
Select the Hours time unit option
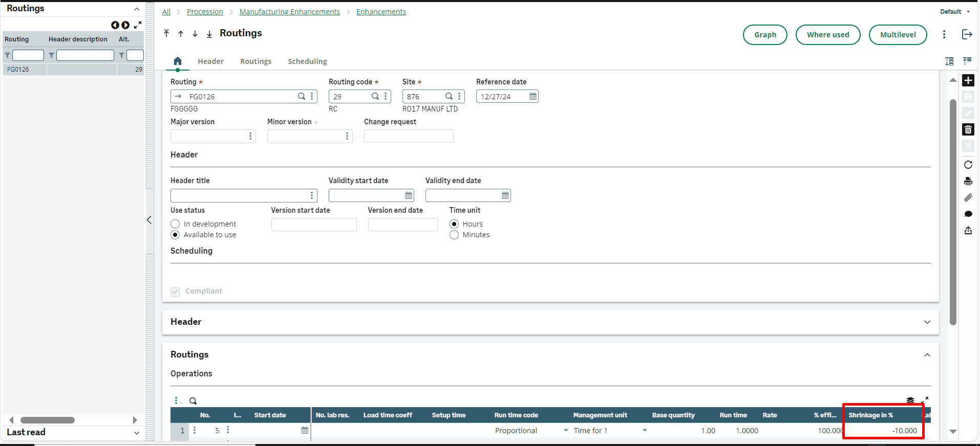point(454,224)
